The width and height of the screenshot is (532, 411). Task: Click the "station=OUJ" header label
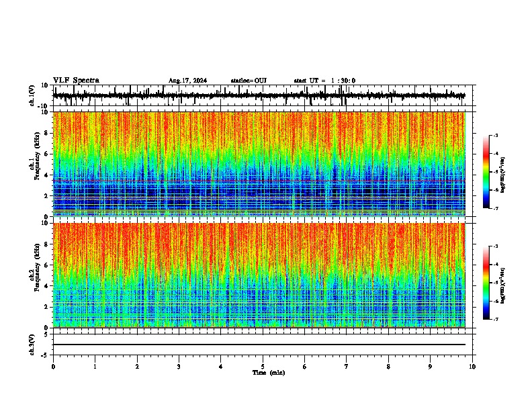249,81
